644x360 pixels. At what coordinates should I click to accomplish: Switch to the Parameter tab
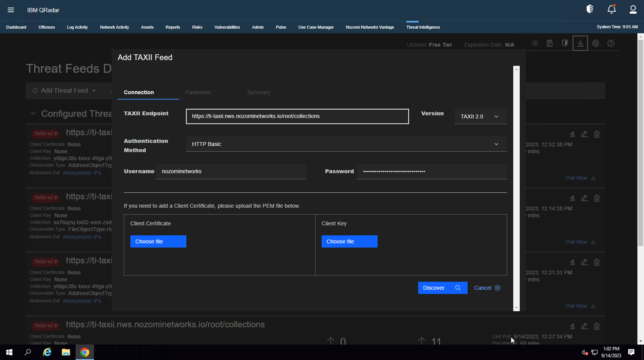point(198,92)
